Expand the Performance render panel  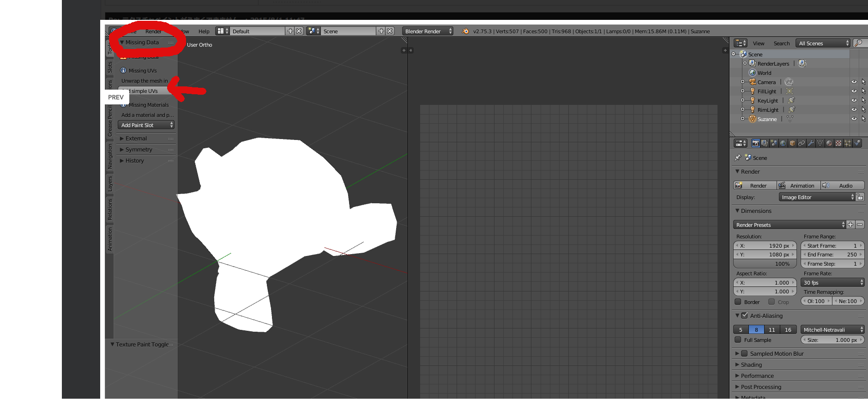[x=799, y=376]
